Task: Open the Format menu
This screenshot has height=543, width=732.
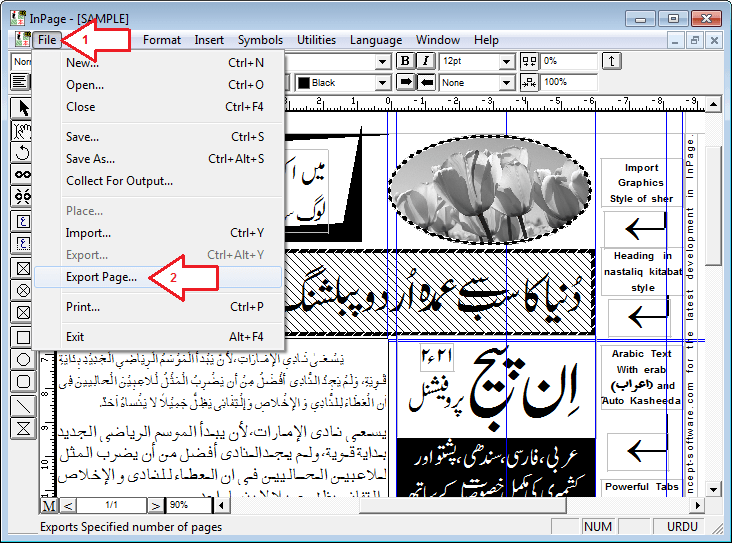Action: coord(162,40)
